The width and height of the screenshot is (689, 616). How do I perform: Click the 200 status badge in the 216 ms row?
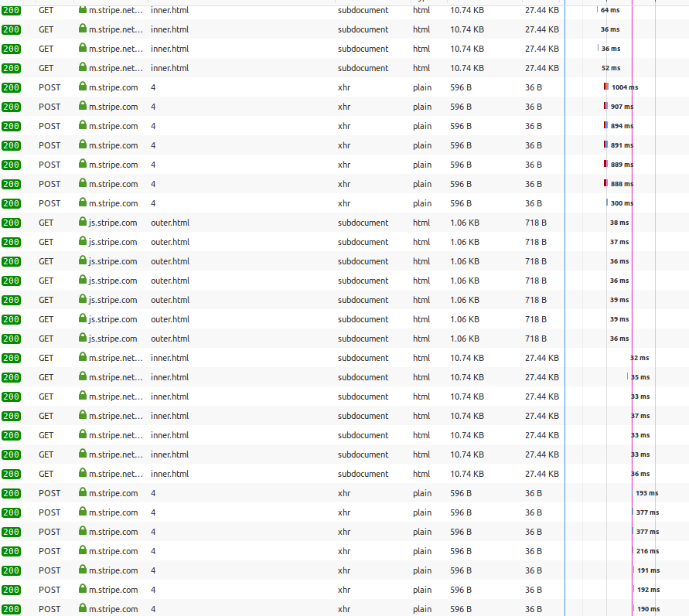tap(11, 551)
